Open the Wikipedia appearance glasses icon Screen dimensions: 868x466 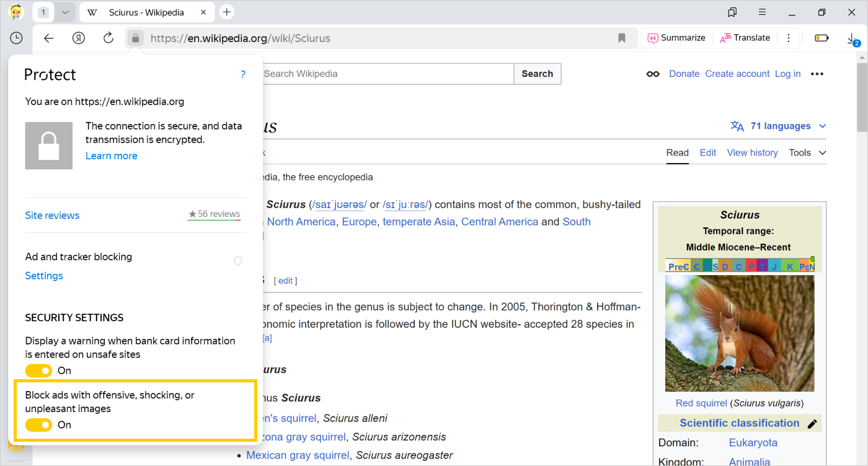click(x=653, y=74)
